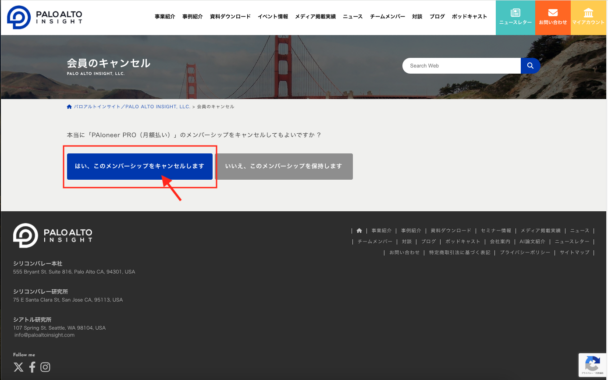Viewport: 608px width, 380px height.
Task: Click the reCAPTCHA badge
Action: pos(592,365)
